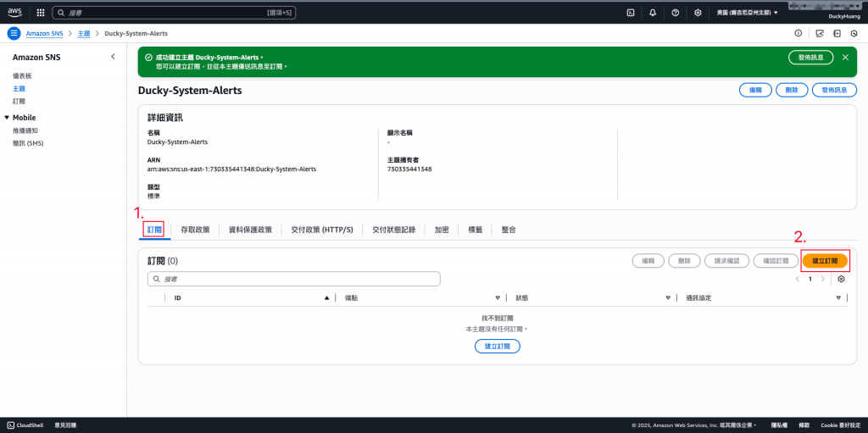
Task: Open the 交付政策 (HTTP/S) tab
Action: 322,230
